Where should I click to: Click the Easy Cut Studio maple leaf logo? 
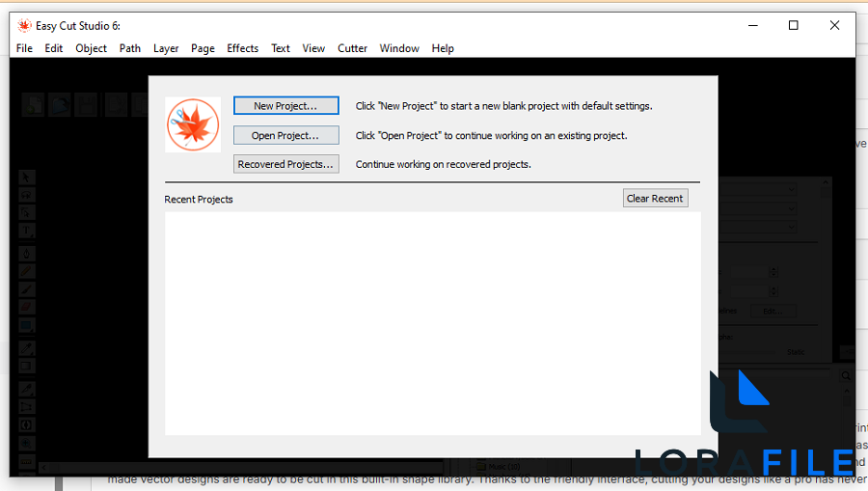point(193,124)
